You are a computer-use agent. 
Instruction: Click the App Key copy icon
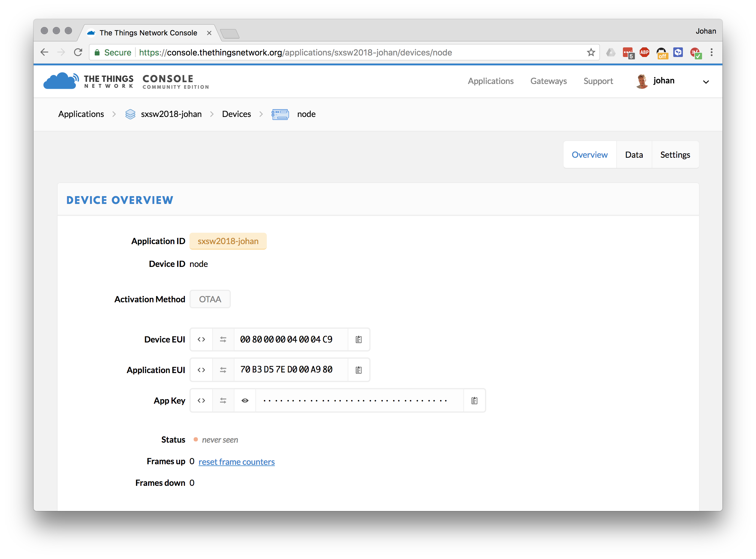click(x=474, y=400)
